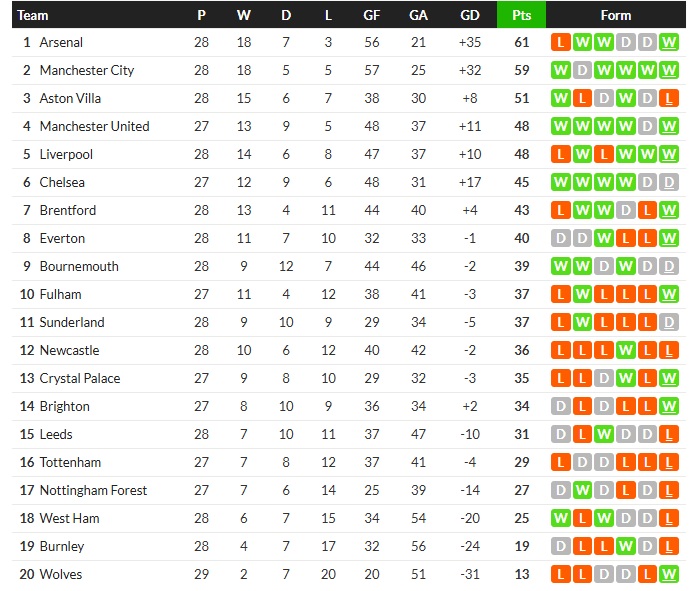This screenshot has height=591, width=695.
Task: Click the Form column header
Action: point(615,15)
